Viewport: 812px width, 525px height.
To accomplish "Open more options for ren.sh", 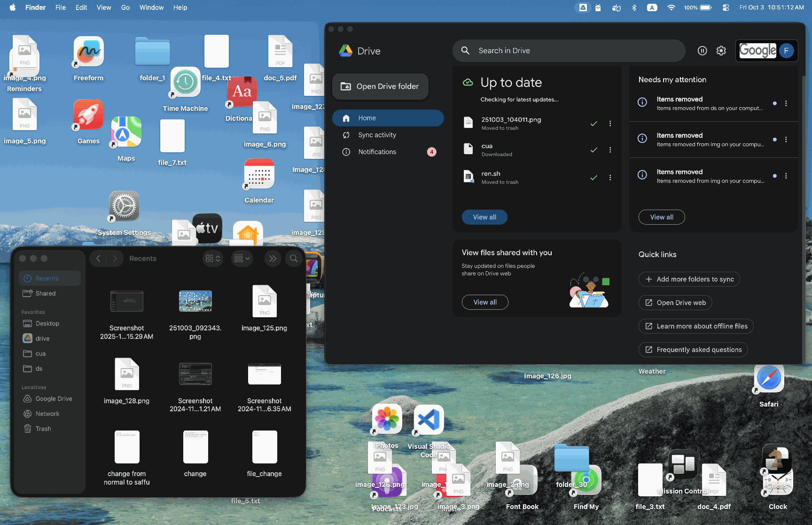I will 610,178.
